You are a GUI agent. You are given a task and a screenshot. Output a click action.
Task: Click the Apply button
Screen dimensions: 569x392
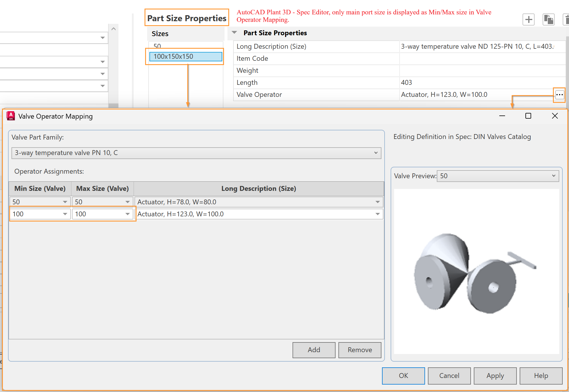[495, 376]
